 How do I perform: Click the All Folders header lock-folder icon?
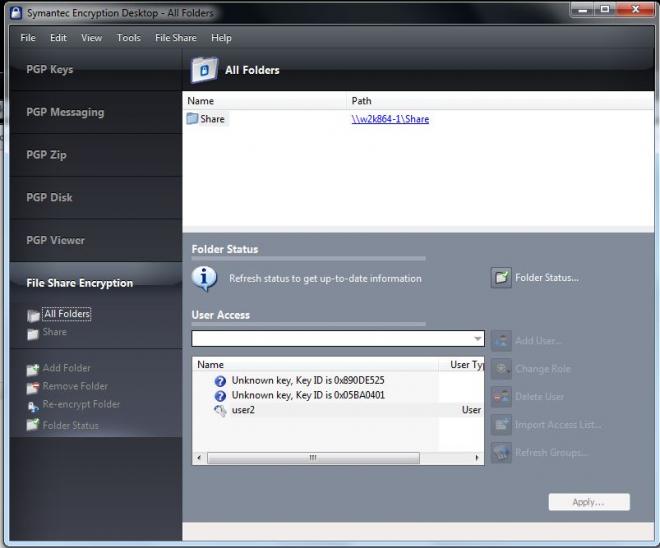pos(204,70)
